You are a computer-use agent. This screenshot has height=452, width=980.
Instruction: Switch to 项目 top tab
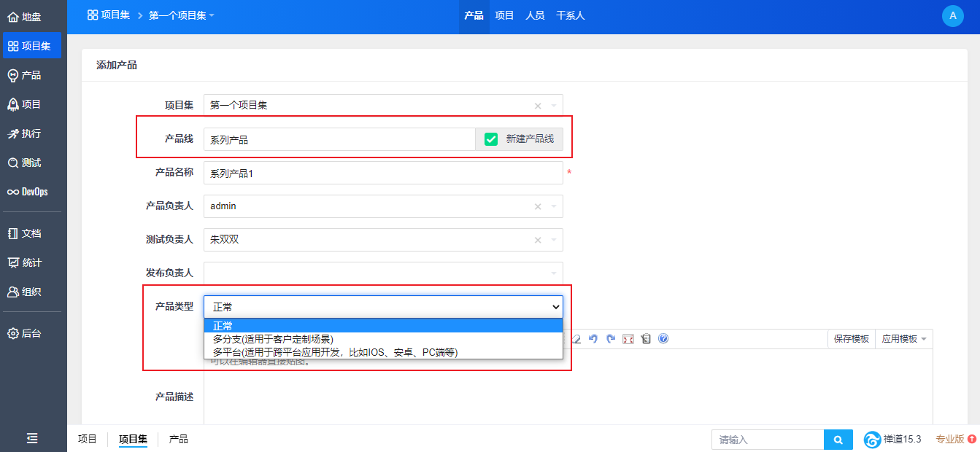pyautogui.click(x=504, y=15)
